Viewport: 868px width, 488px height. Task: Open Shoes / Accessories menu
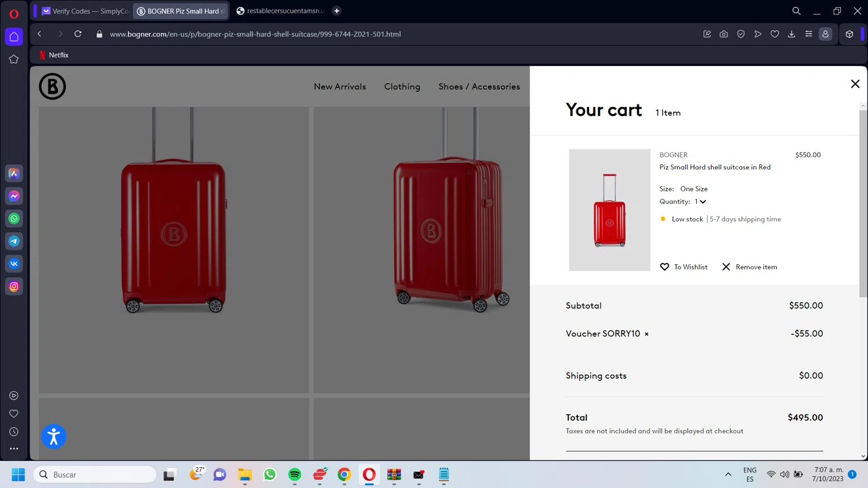(479, 87)
